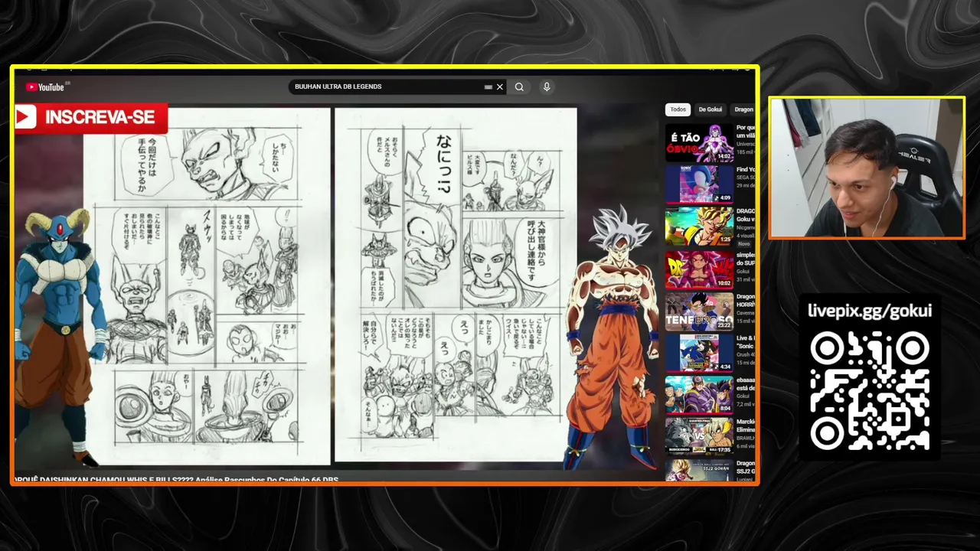This screenshot has width=980, height=551.
Task: Select the De Gokui filter chip
Action: click(710, 109)
